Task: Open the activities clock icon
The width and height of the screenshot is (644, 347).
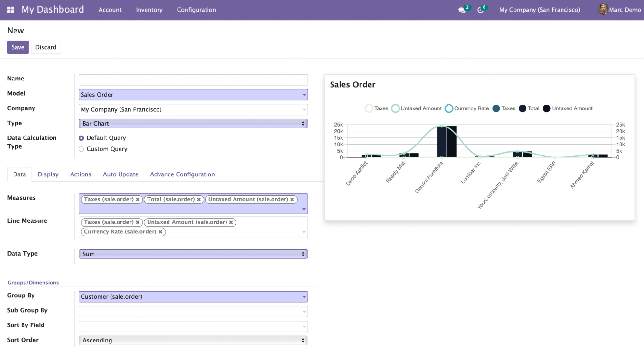Action: click(480, 10)
